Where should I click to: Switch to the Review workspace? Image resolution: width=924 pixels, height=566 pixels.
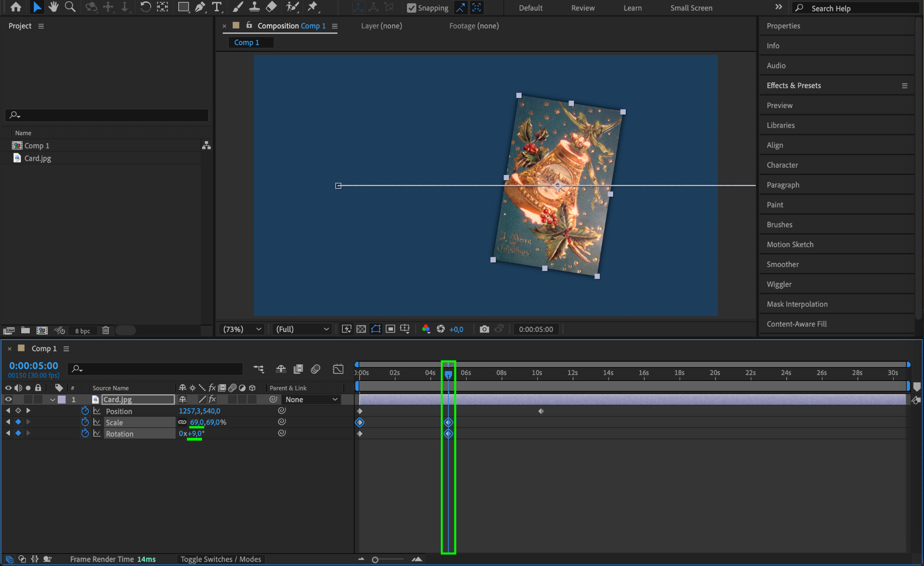[582, 8]
